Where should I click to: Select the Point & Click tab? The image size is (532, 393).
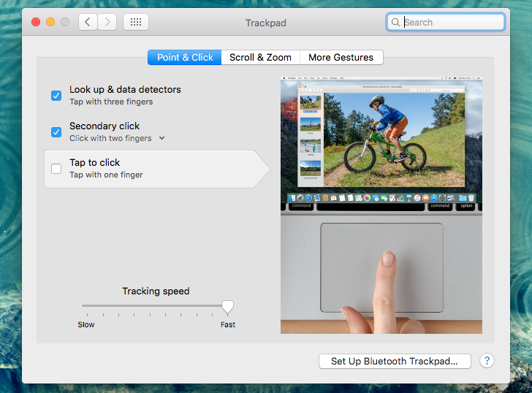(x=185, y=57)
